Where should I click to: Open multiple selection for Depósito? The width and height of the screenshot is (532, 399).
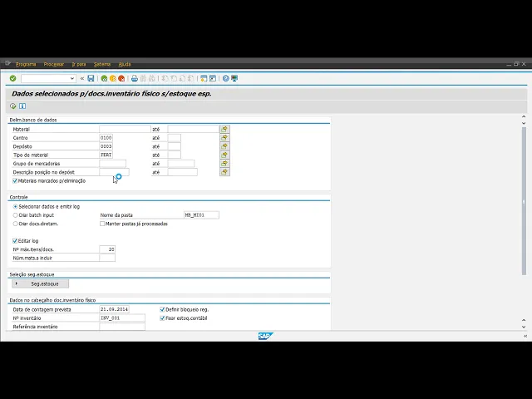(x=224, y=146)
